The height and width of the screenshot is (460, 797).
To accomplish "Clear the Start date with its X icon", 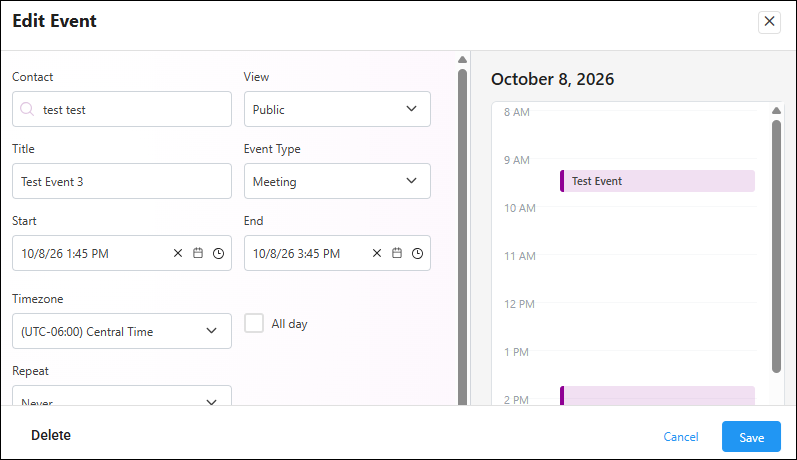I will pyautogui.click(x=178, y=253).
